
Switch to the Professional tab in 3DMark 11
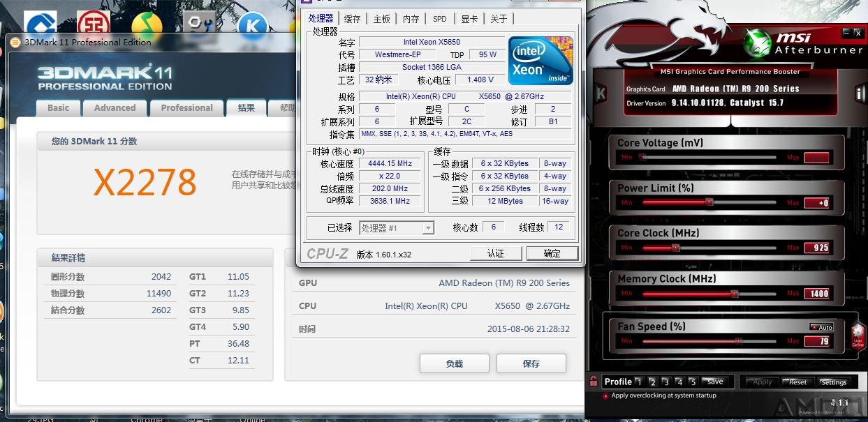[x=186, y=108]
